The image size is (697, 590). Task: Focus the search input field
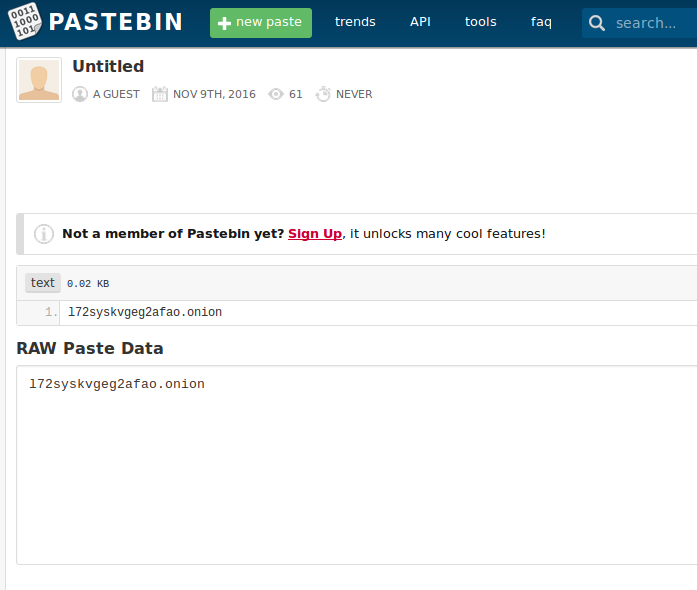pyautogui.click(x=650, y=23)
